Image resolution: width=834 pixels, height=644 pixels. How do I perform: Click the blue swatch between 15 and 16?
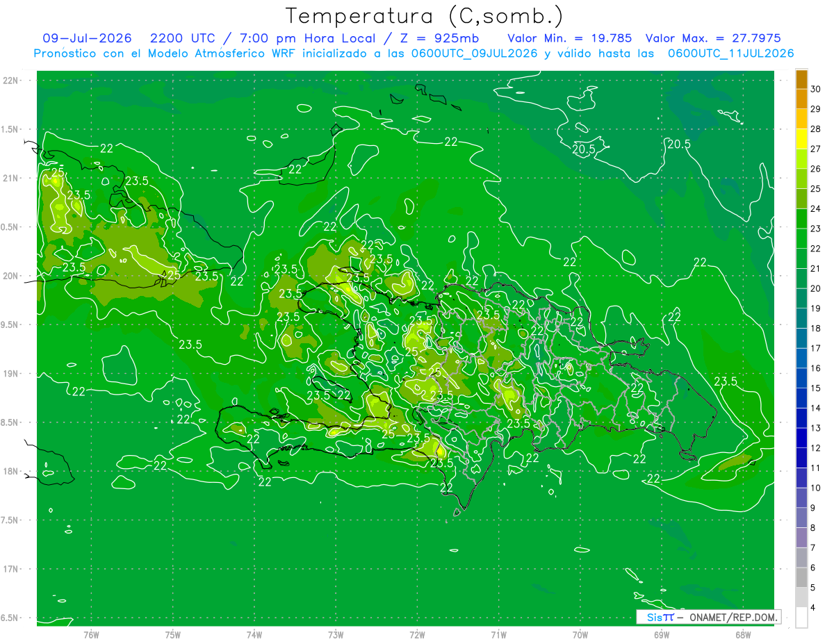[801, 379]
